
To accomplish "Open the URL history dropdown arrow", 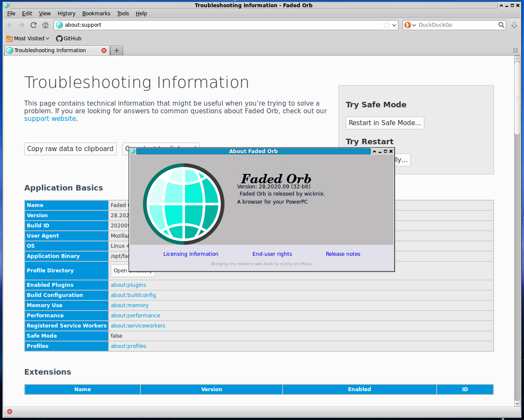I will tap(394, 25).
